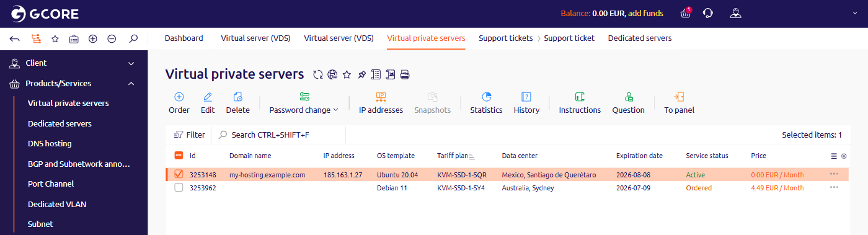Click the document list icon beside the title

click(376, 75)
